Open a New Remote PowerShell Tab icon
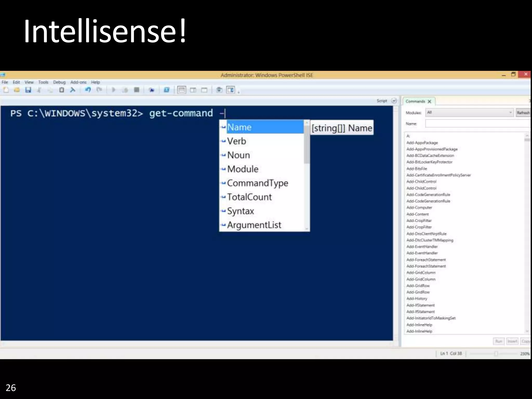 pos(151,90)
